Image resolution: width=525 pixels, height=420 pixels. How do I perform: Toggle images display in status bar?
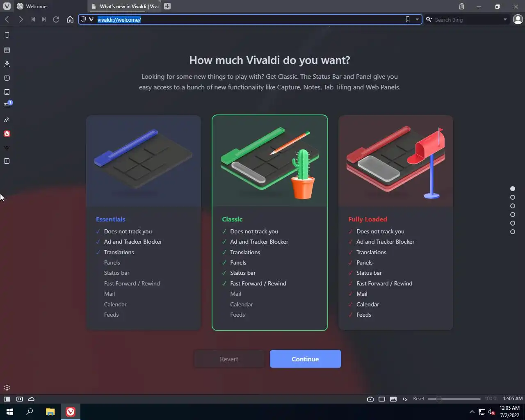tap(393, 399)
